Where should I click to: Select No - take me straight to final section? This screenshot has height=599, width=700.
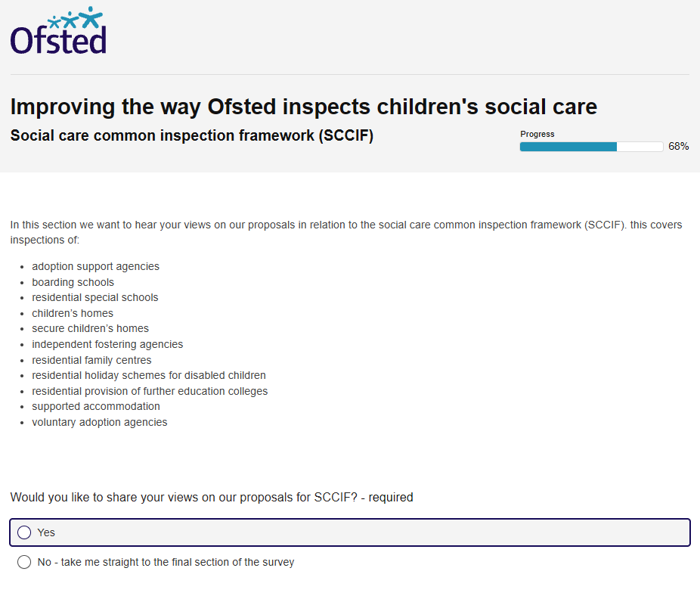coord(24,562)
